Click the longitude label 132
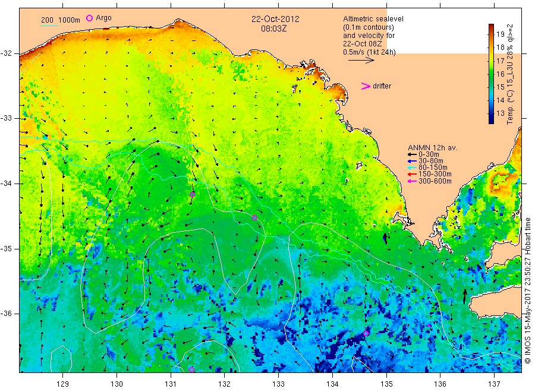 pos(225,384)
